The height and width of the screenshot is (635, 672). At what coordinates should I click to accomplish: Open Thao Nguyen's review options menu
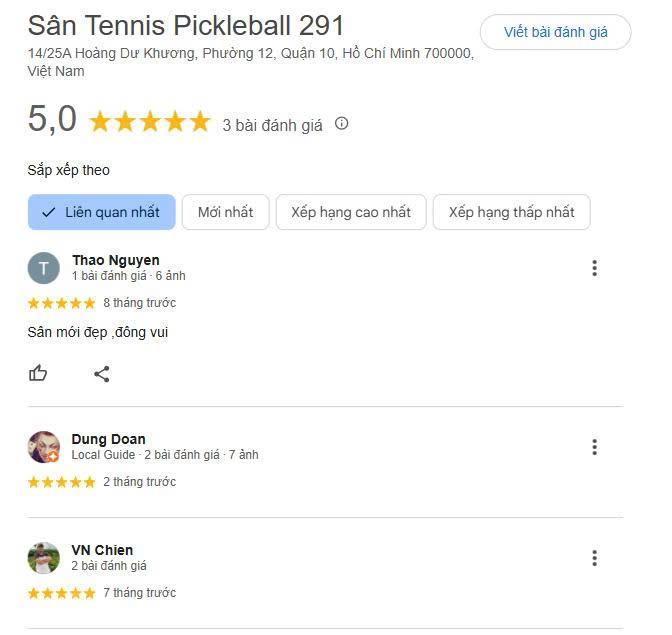click(x=594, y=268)
